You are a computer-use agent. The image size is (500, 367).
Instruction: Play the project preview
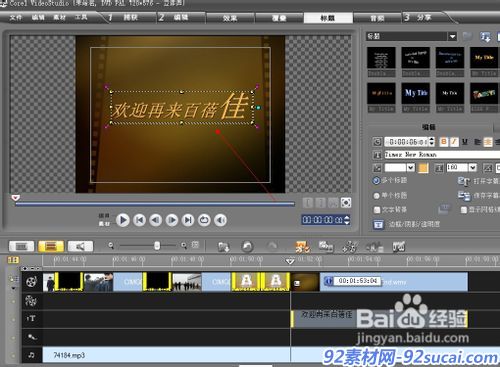point(123,220)
